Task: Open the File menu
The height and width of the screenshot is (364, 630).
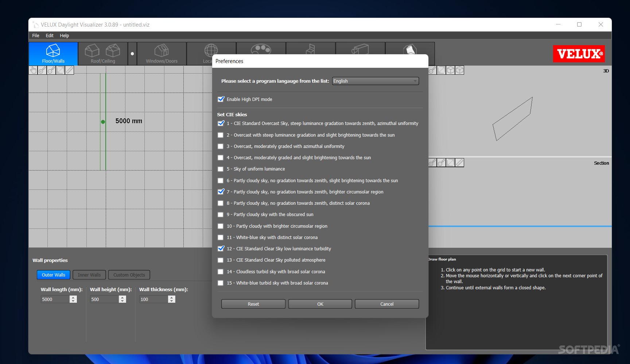Action: [x=36, y=35]
